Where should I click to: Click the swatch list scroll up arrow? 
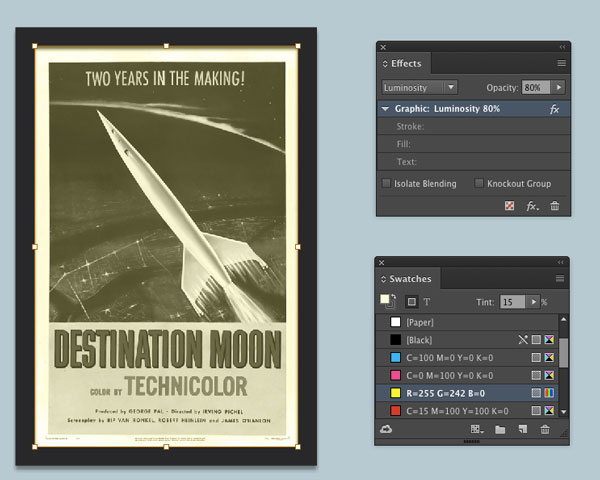pyautogui.click(x=563, y=319)
